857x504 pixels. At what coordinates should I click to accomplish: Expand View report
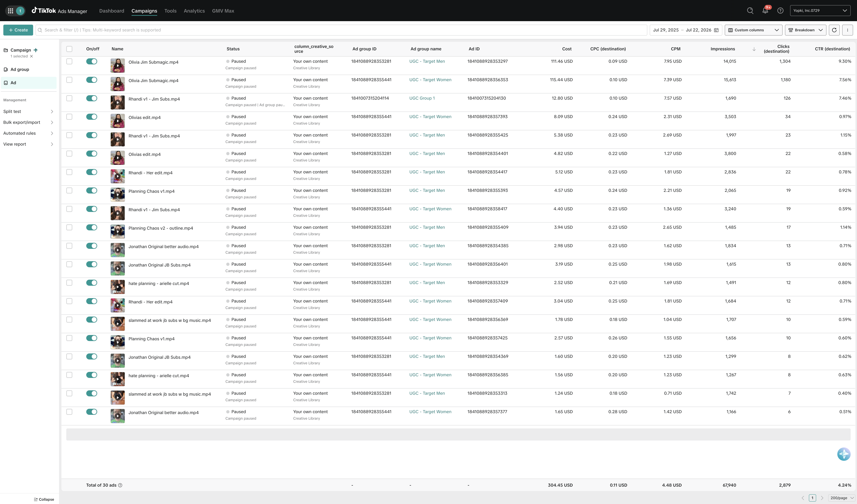(x=28, y=144)
